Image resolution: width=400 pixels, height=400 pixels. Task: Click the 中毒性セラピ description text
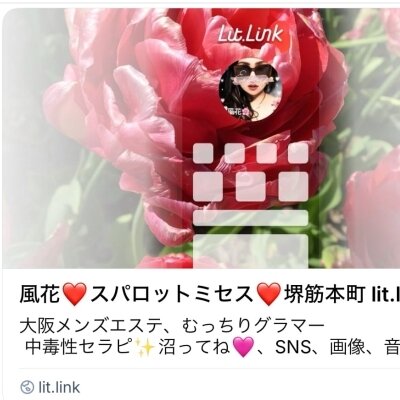click(77, 347)
